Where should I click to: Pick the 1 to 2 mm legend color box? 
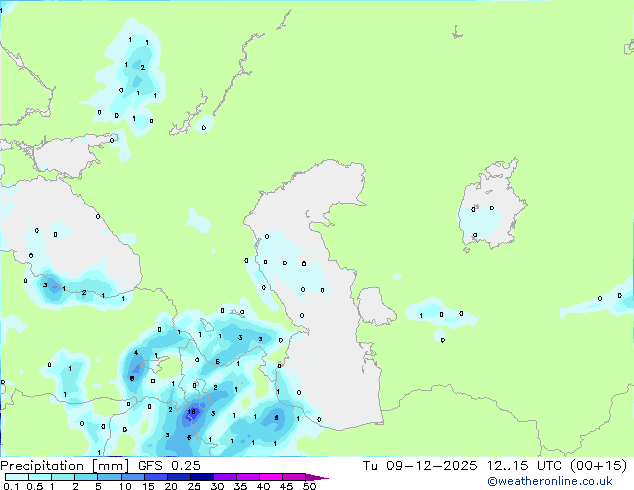coord(63,477)
